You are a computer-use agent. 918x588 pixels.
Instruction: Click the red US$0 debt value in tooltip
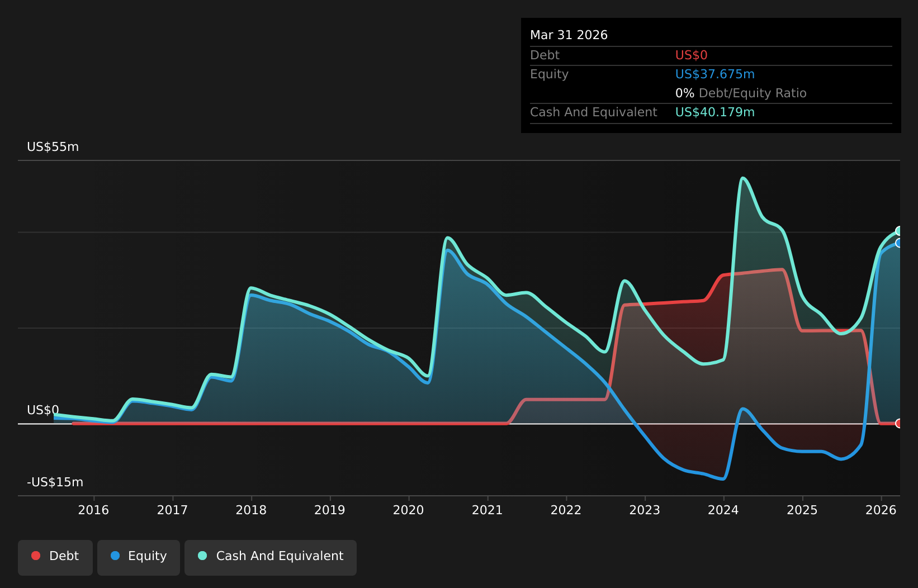click(x=692, y=55)
